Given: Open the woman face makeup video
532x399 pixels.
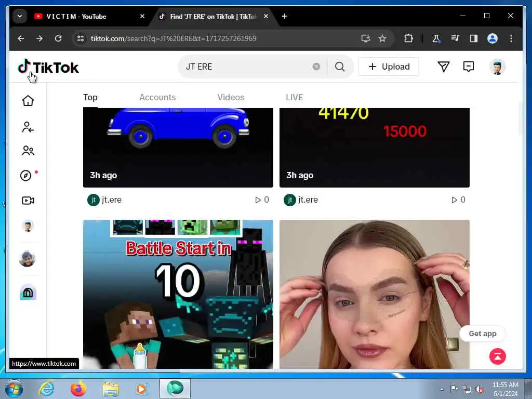Looking at the screenshot, I should [375, 294].
